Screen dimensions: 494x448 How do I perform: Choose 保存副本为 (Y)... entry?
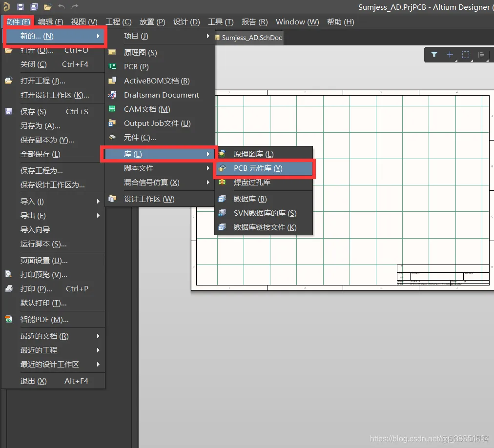tap(54, 140)
